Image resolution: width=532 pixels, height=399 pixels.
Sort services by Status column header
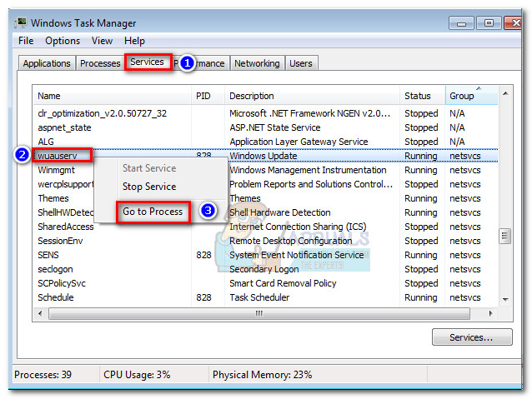[418, 96]
